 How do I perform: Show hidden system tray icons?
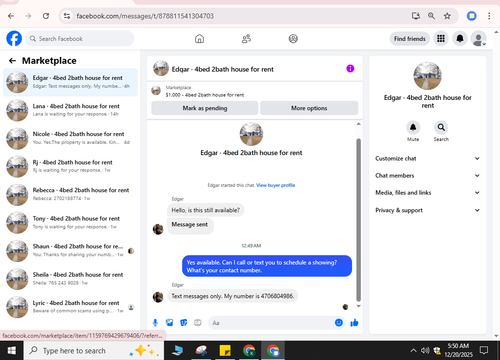(x=413, y=350)
